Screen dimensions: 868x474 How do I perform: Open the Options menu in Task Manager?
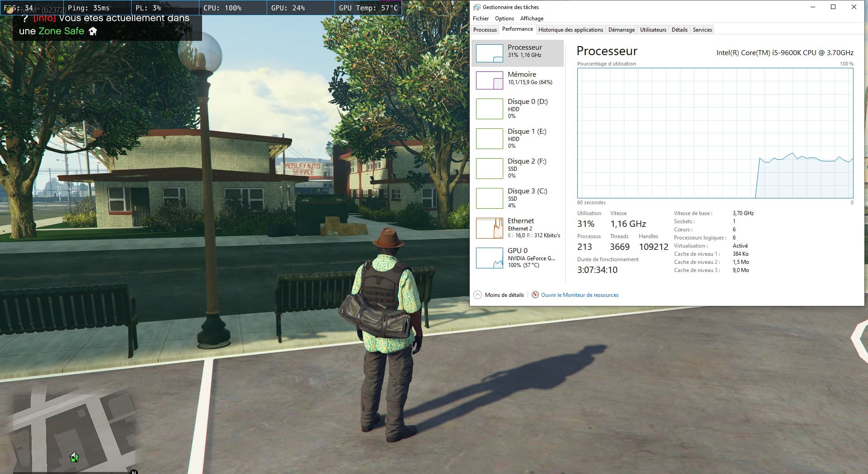(504, 19)
